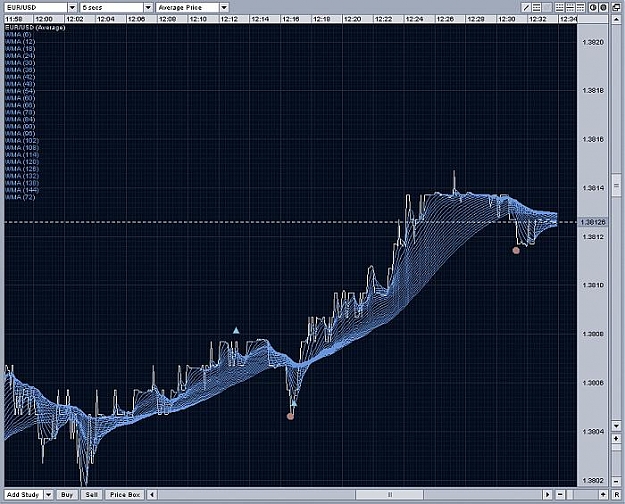Click the Price Box button
625x504 pixels.
point(125,494)
